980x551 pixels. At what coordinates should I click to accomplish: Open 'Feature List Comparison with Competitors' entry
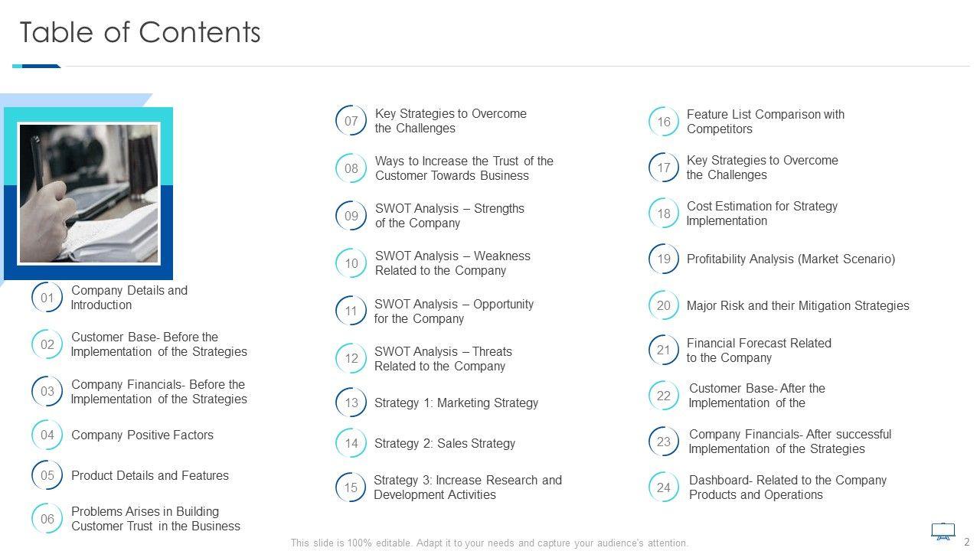765,122
